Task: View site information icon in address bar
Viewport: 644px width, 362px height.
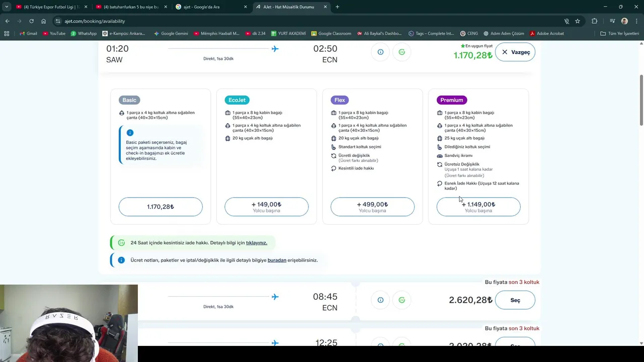Action: tap(58, 21)
